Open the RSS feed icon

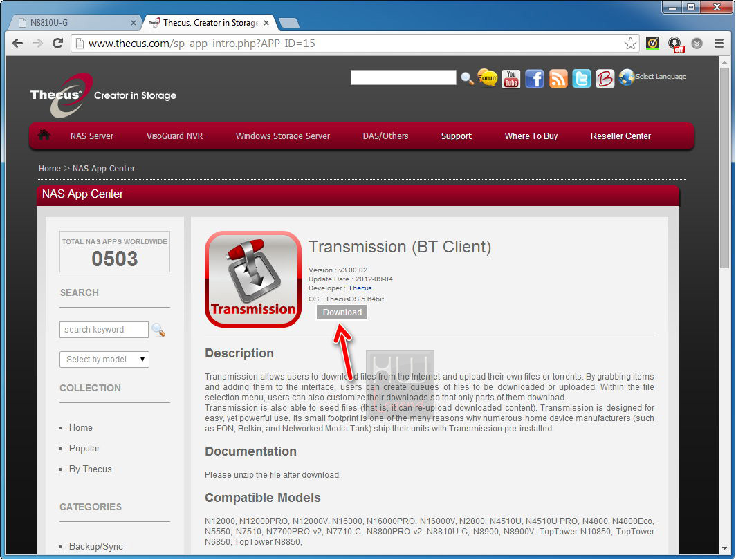point(558,79)
